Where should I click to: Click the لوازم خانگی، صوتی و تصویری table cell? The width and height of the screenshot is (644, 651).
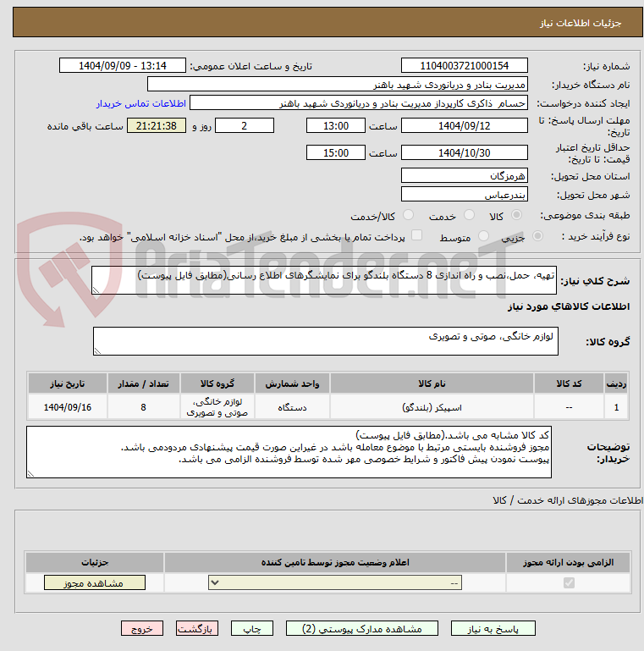[x=217, y=407]
